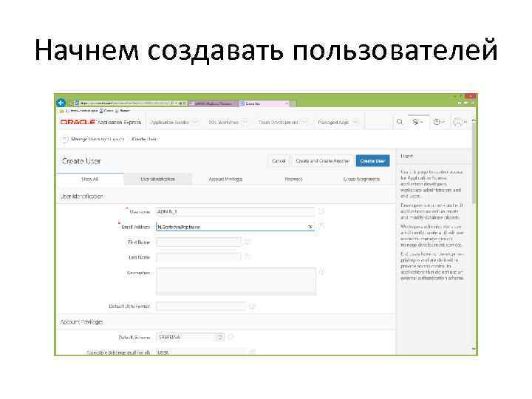Open the Default Schema select list
The image size is (532, 399).
191,337
